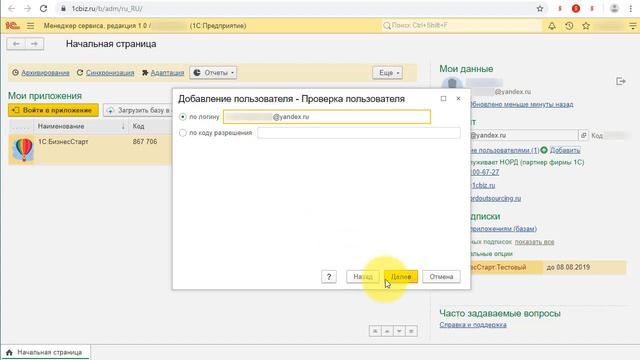Click the app code 867 706 cell

click(x=145, y=142)
